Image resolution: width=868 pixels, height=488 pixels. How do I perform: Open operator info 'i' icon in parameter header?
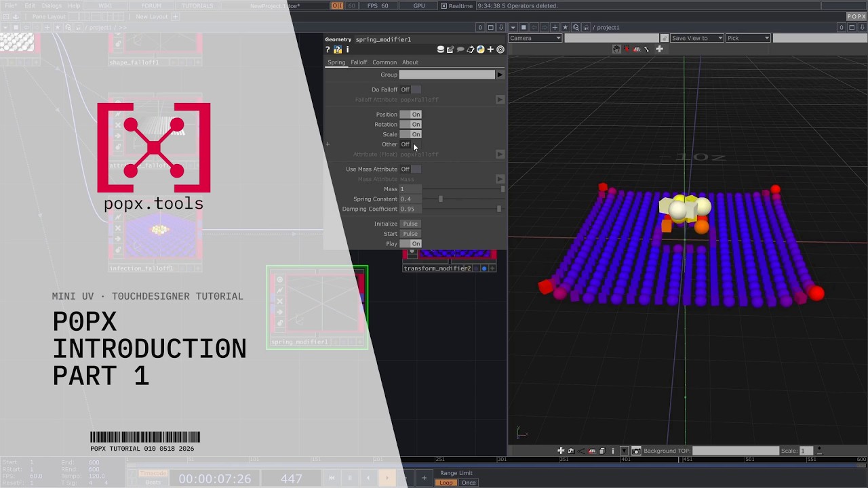pyautogui.click(x=347, y=49)
